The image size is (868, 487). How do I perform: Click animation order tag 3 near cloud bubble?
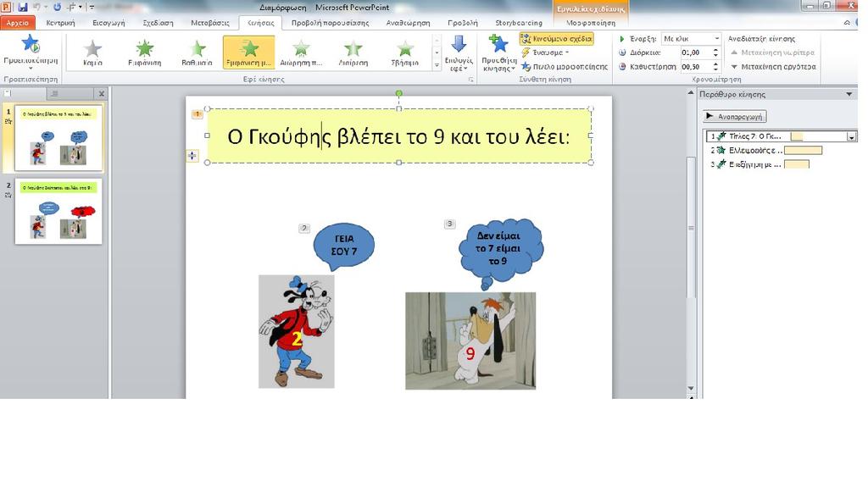449,224
